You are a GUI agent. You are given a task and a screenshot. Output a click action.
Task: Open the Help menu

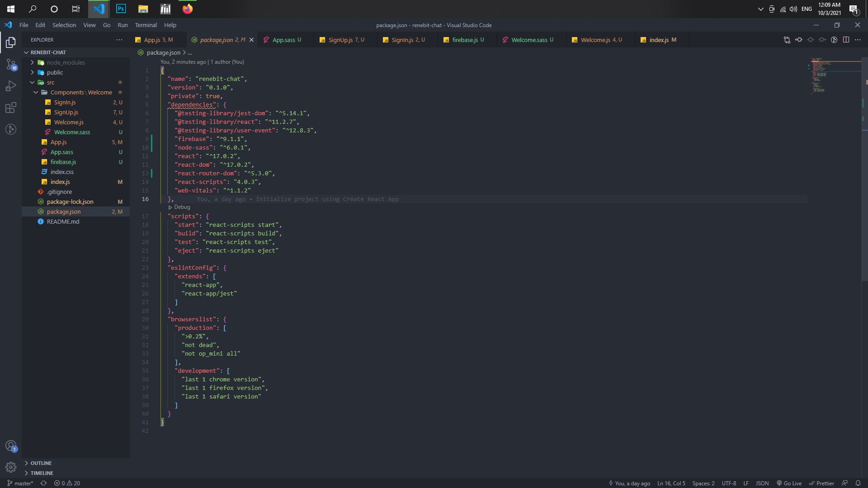(170, 25)
